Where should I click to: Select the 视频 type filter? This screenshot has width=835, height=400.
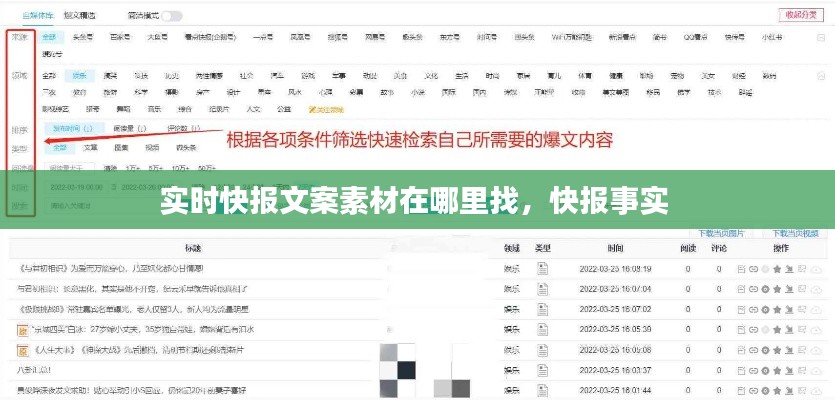tap(151, 147)
